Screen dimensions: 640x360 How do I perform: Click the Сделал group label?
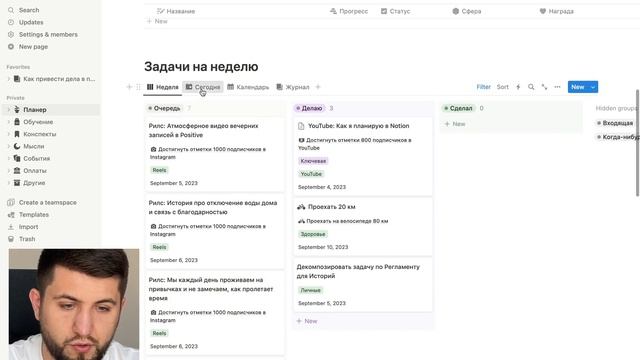pos(458,108)
